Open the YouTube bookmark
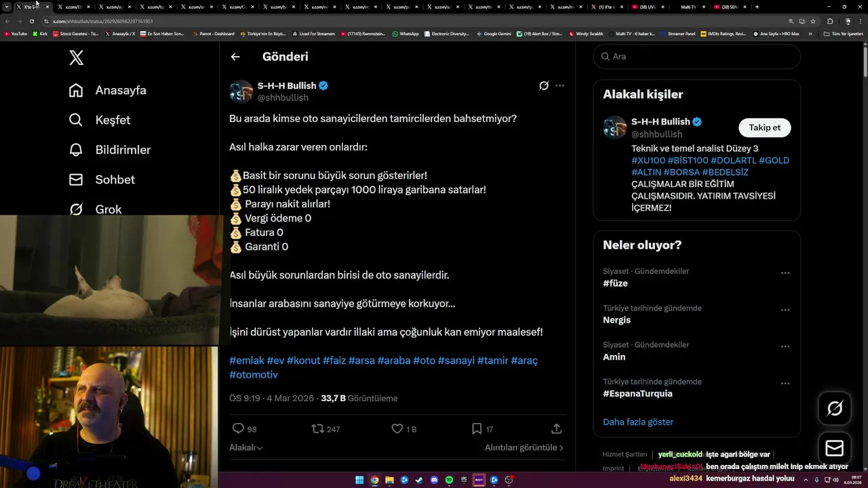Screen dimensions: 868x488 16,33
